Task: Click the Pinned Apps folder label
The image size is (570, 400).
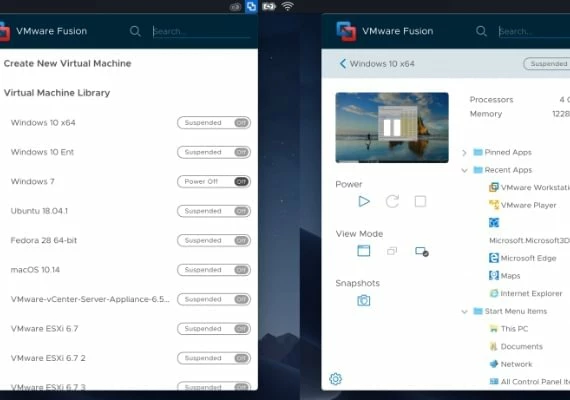Action: [508, 152]
